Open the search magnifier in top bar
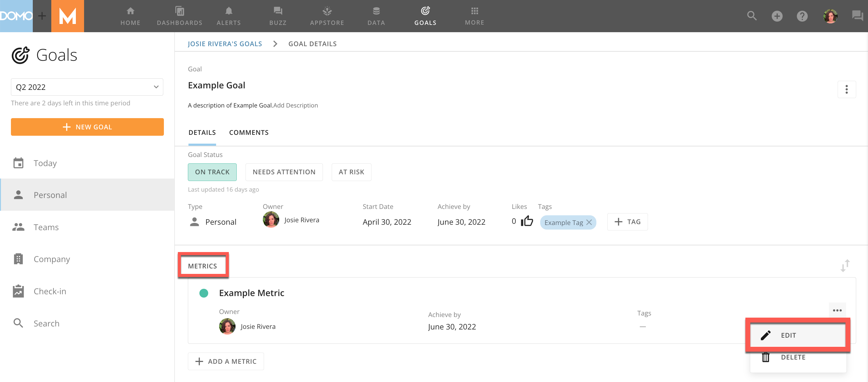 pos(751,16)
